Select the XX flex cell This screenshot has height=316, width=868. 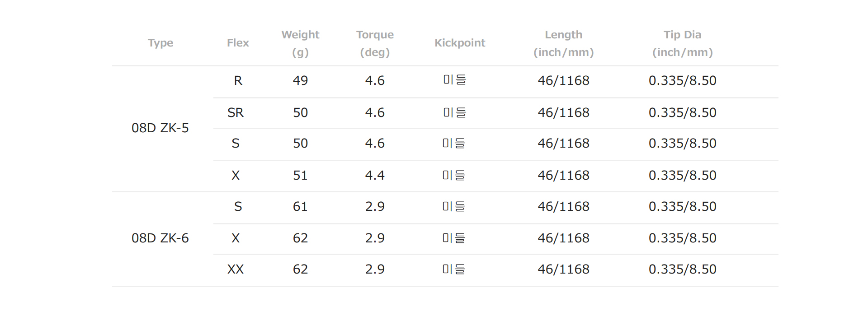pos(236,270)
